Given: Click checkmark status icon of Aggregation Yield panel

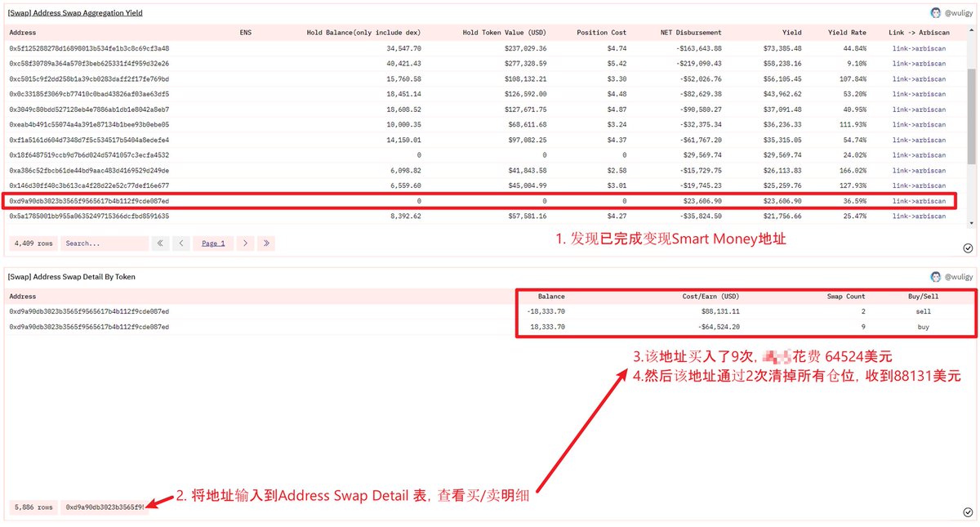Looking at the screenshot, I should (x=968, y=248).
